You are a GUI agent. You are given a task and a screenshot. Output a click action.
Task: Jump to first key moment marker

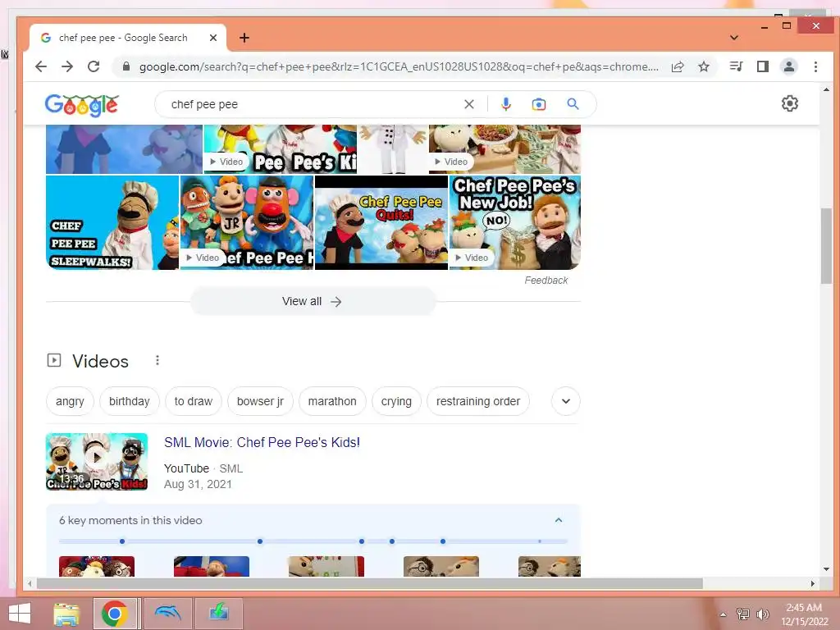click(122, 541)
